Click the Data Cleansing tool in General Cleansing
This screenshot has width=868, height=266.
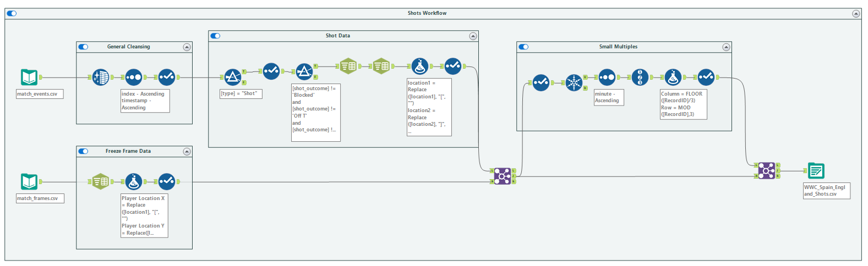click(101, 77)
